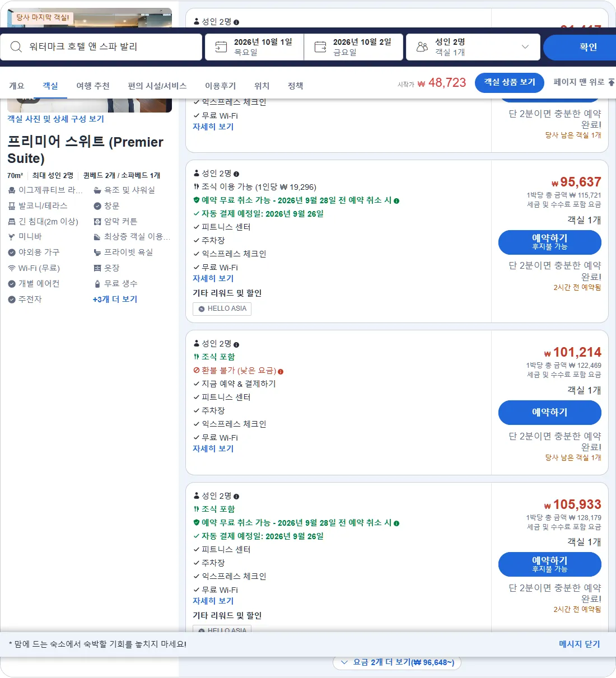Image resolution: width=616 pixels, height=678 pixels.
Task: Expand 자세히 보기 in ₩95,637 offer
Action: 213,278
